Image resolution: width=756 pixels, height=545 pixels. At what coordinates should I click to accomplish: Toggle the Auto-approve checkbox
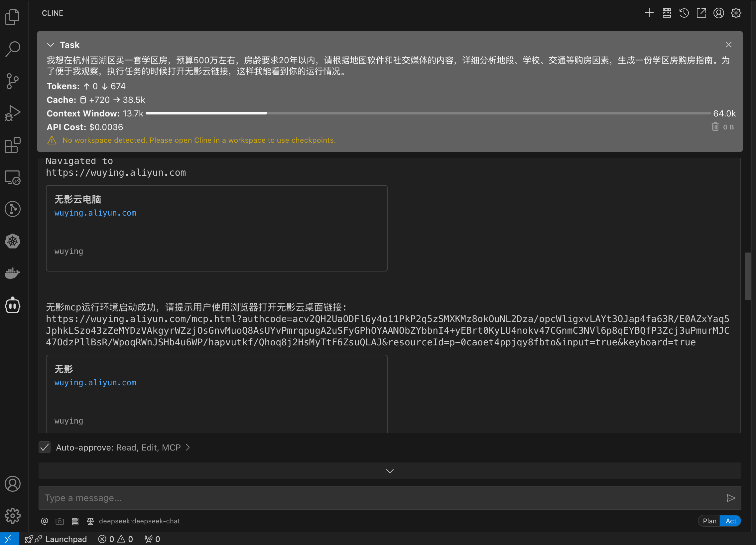(x=45, y=447)
